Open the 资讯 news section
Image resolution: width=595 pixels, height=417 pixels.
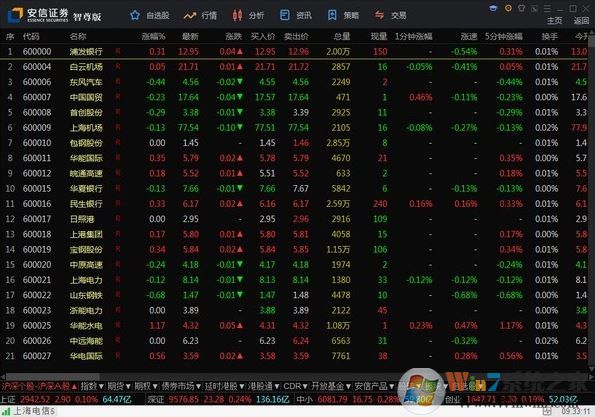pos(296,16)
